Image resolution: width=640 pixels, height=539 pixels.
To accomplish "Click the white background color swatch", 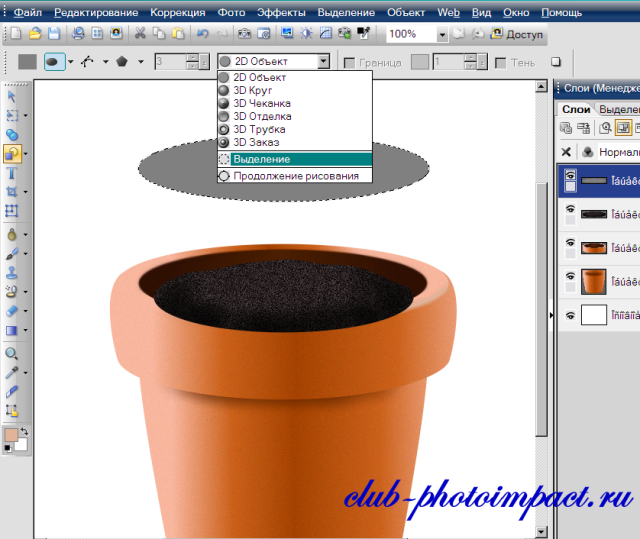I will pyautogui.click(x=21, y=445).
